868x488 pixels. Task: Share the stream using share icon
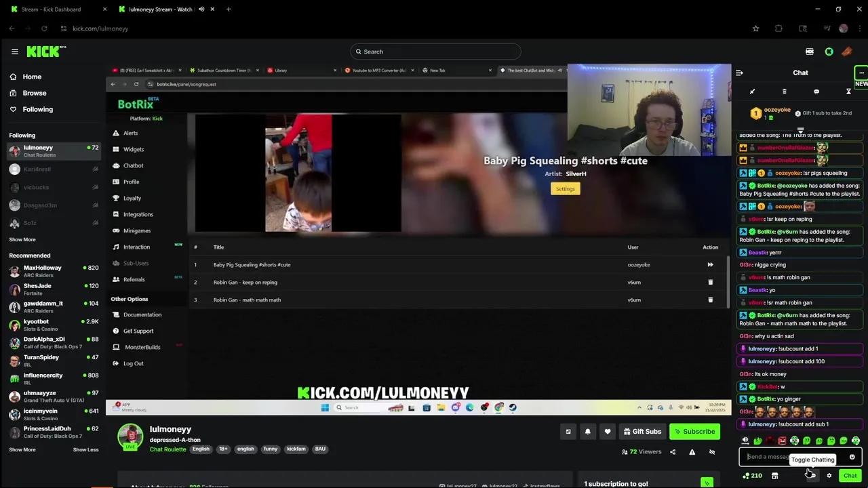pos(673,452)
